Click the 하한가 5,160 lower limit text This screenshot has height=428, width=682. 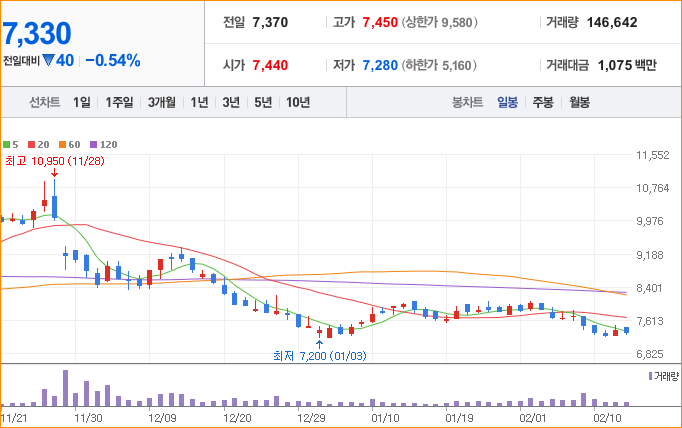coord(439,65)
